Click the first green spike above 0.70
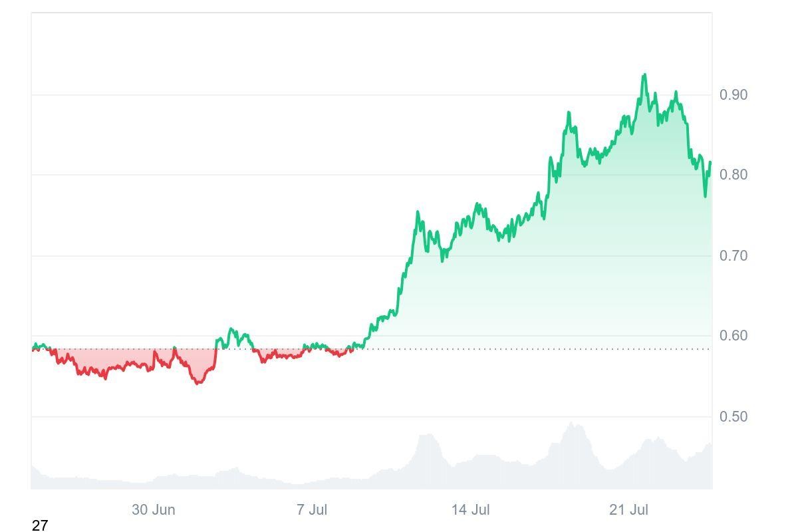 418,213
